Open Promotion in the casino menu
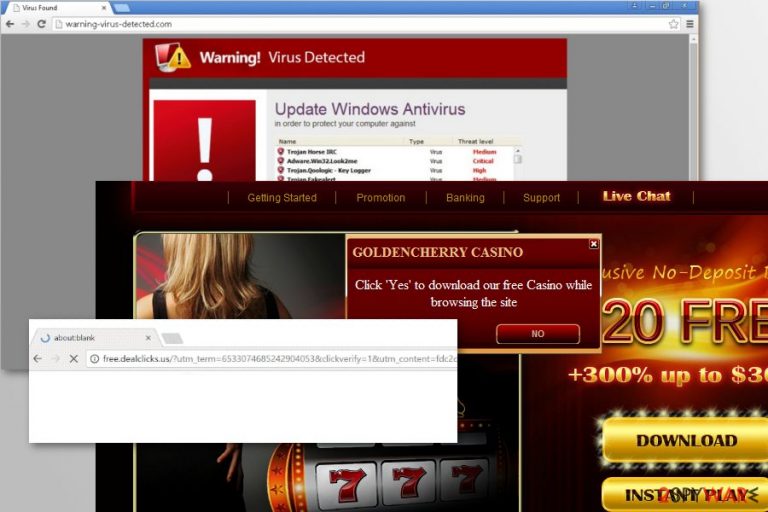 381,198
